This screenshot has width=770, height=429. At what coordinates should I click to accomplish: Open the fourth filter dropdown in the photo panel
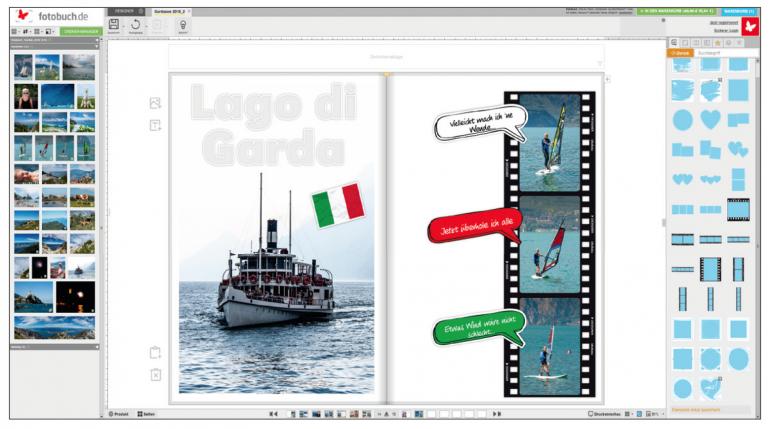coord(49,31)
